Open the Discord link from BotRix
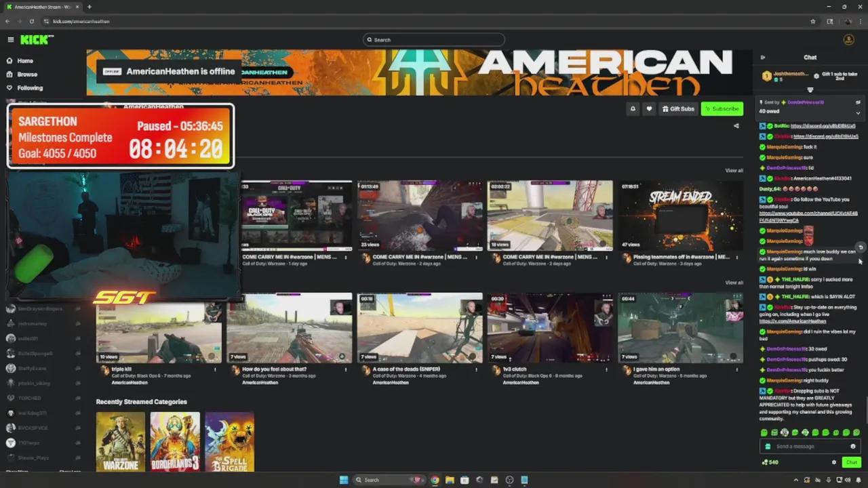Image resolution: width=868 pixels, height=488 pixels. (823, 126)
